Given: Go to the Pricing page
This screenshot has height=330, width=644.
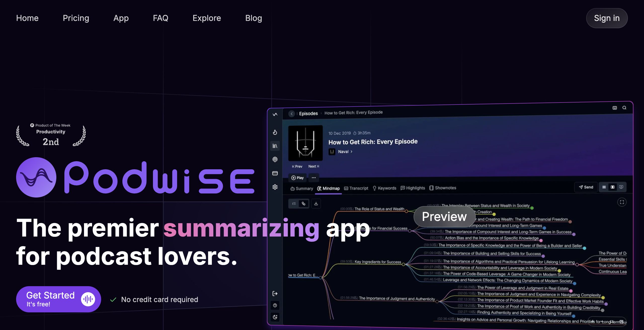Looking at the screenshot, I should tap(76, 18).
